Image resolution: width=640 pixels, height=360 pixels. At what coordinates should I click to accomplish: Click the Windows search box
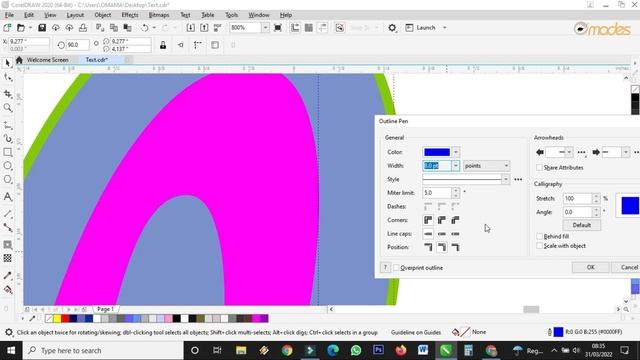point(103,351)
